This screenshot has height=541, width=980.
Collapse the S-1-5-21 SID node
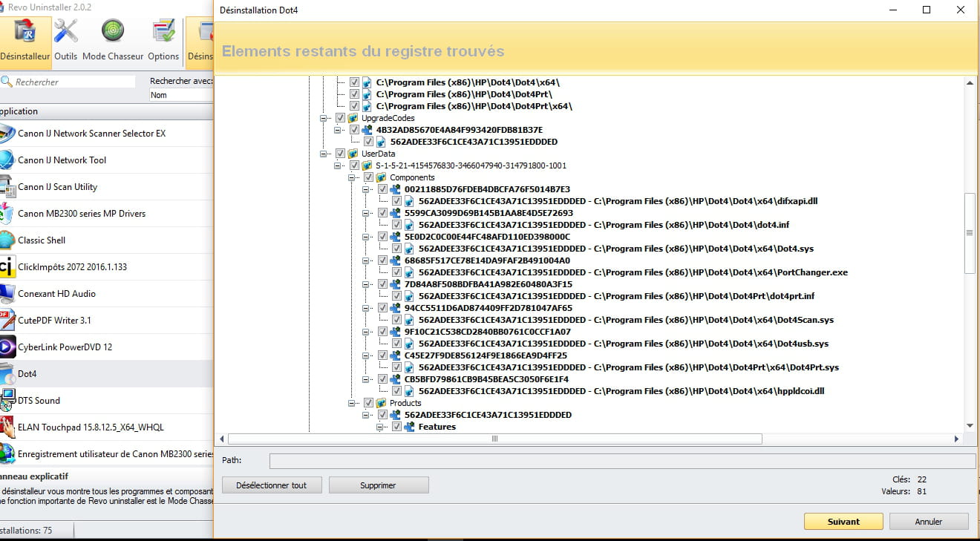338,165
